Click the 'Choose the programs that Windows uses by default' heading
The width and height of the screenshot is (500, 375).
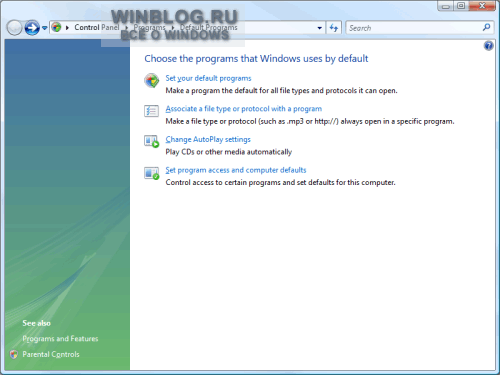256,59
